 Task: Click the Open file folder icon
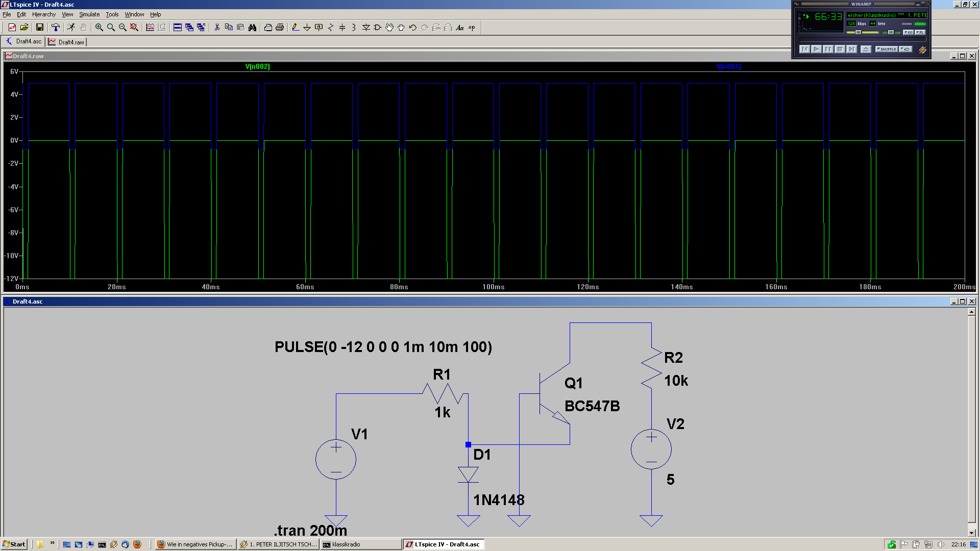pos(24,28)
